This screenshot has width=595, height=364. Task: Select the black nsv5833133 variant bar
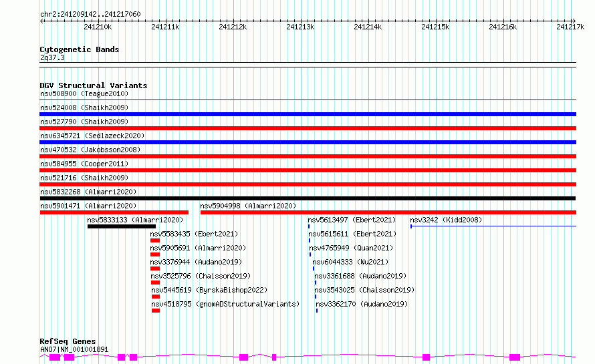[122, 226]
